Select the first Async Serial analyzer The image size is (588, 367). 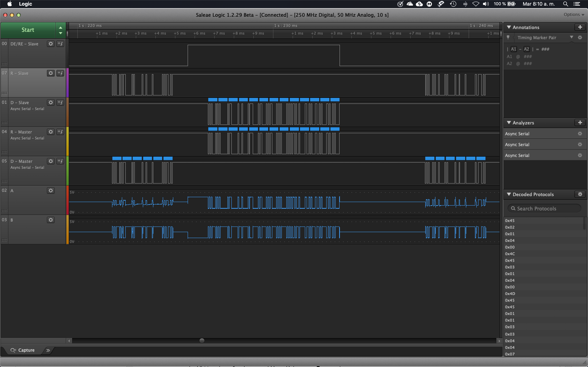545,133
